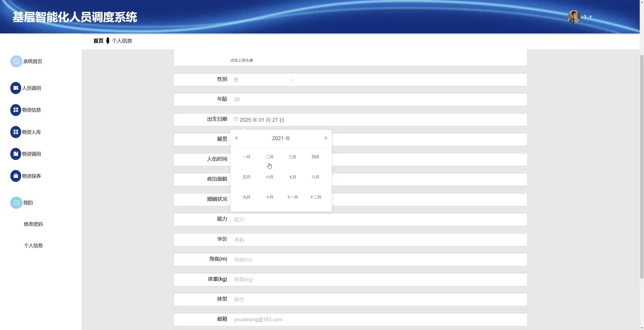Viewport: 644px width, 330px height.
Task: Click the 系统首页 home icon
Action: click(16, 61)
